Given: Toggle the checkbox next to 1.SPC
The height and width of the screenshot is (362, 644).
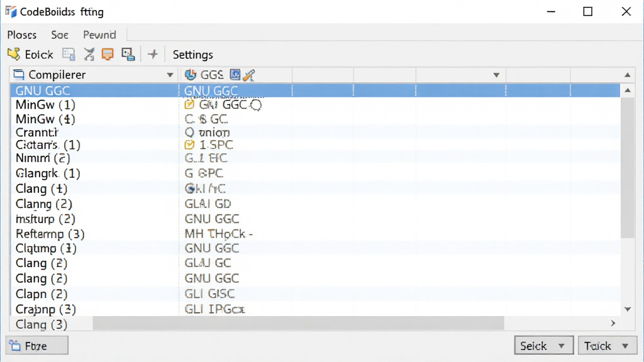Looking at the screenshot, I should 189,145.
